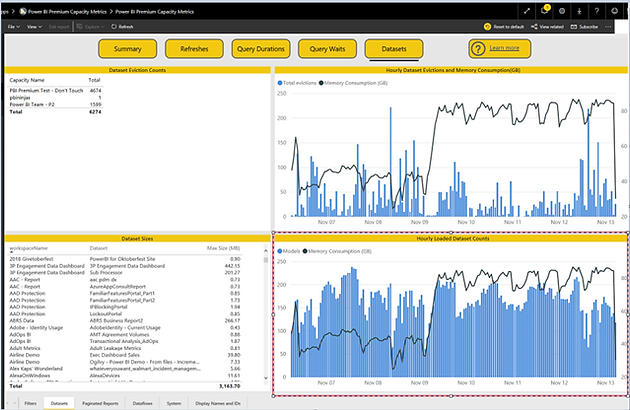This screenshot has height=410, width=630.
Task: Follow the Learn more link
Action: click(x=504, y=48)
